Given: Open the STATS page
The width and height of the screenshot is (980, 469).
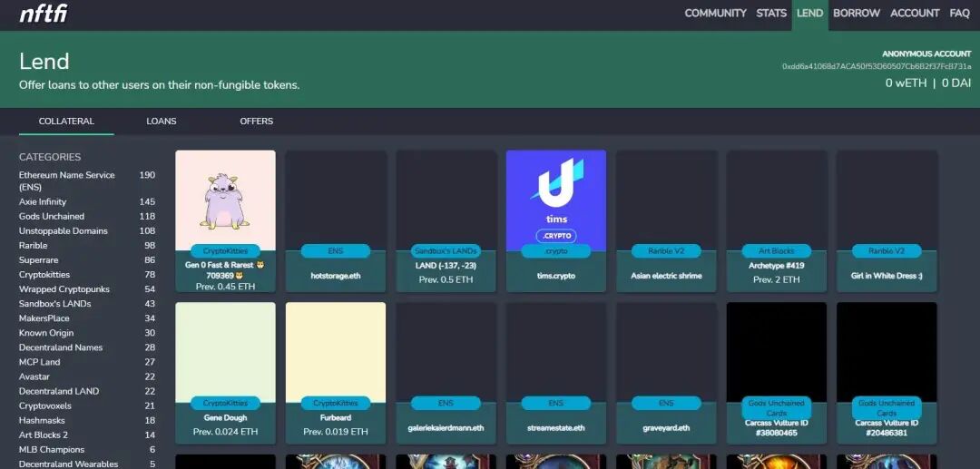Looking at the screenshot, I should click(771, 13).
